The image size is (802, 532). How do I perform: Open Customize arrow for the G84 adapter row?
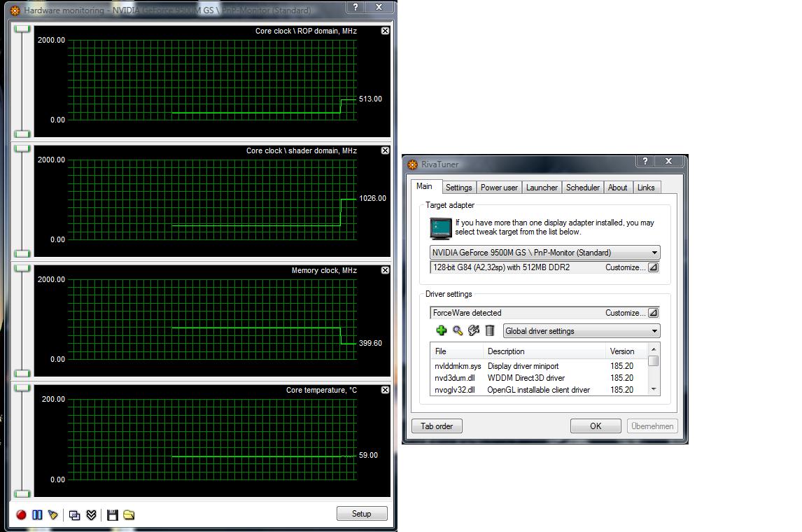(x=653, y=267)
